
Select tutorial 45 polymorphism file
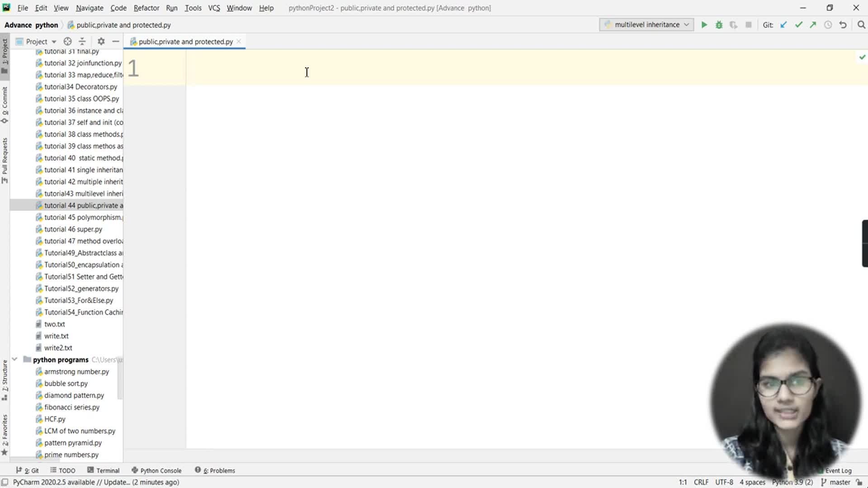click(x=80, y=217)
